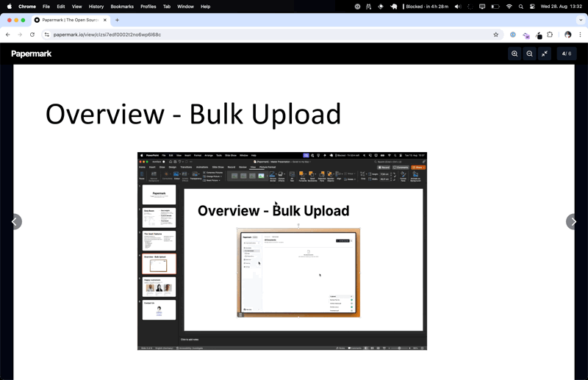Click the 4/6 page counter
This screenshot has height=380, width=588.
pyautogui.click(x=566, y=54)
